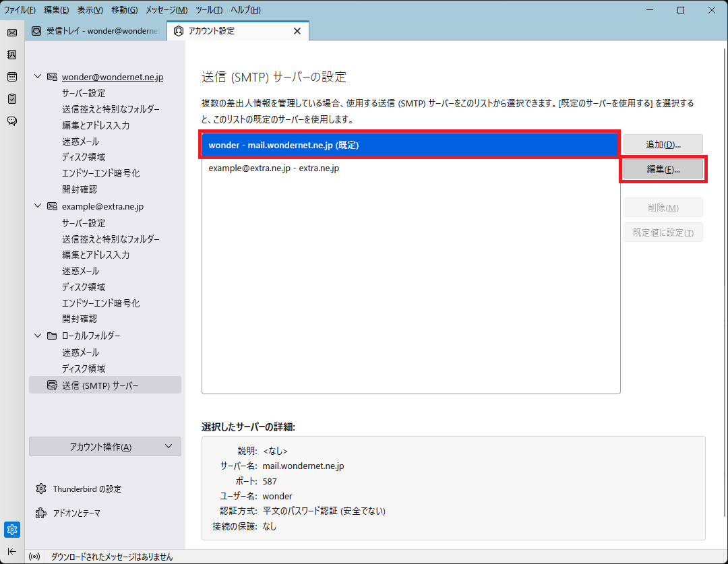Open ディスク領域 under ローカルフォルダー
Screen dimensions: 728x564
tap(84, 369)
